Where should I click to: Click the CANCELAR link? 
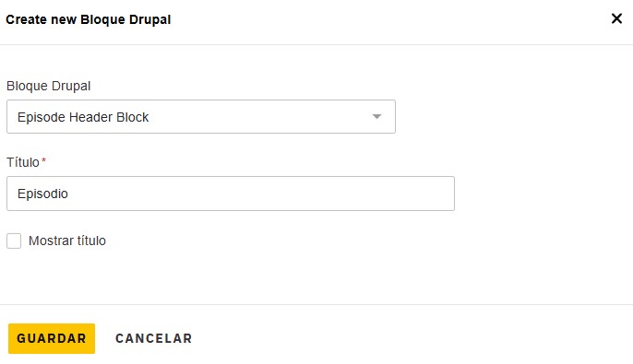[x=154, y=338]
